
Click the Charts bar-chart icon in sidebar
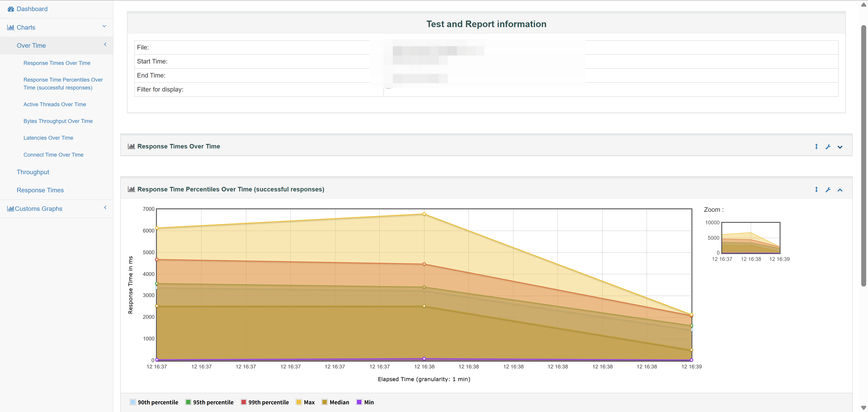point(11,27)
